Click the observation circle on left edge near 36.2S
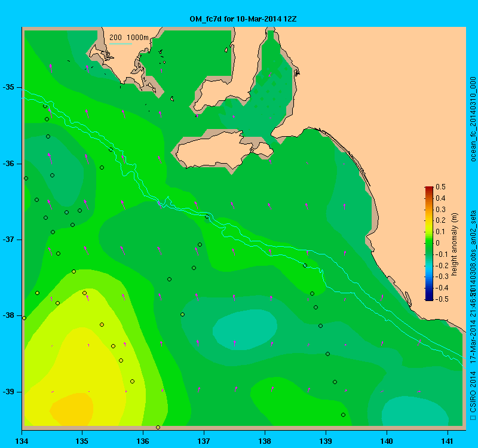This screenshot has width=478, height=448. pyautogui.click(x=26, y=178)
